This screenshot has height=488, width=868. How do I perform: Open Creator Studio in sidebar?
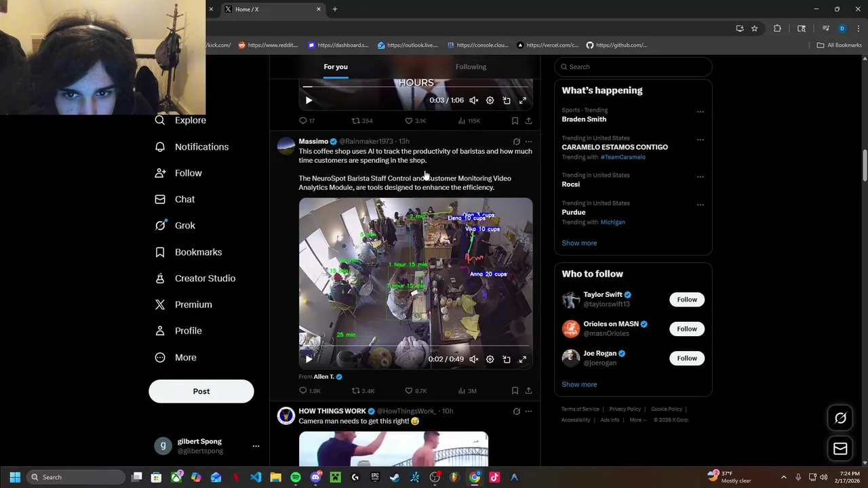coord(195,279)
